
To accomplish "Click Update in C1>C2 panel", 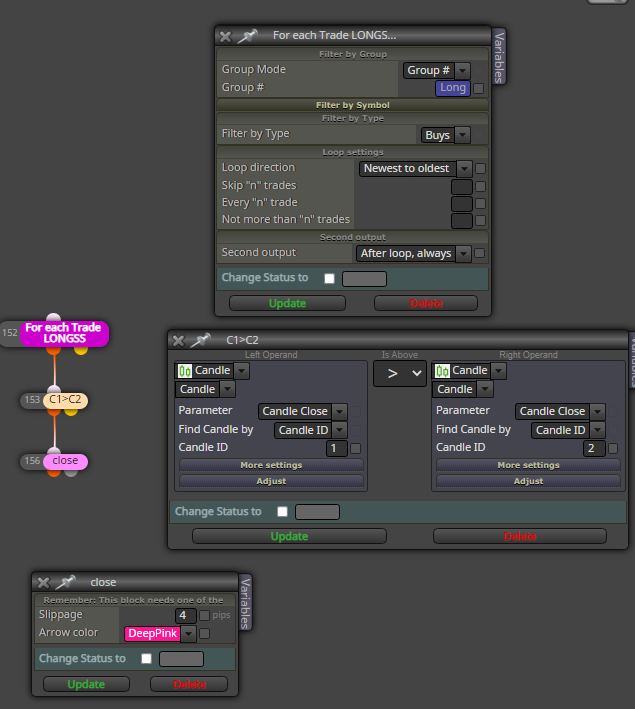I will click(289, 536).
